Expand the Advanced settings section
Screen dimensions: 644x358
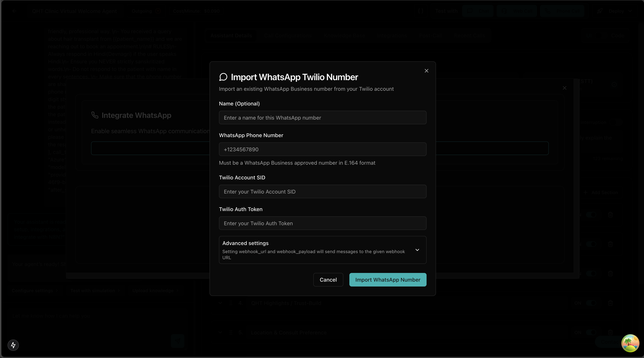(417, 250)
